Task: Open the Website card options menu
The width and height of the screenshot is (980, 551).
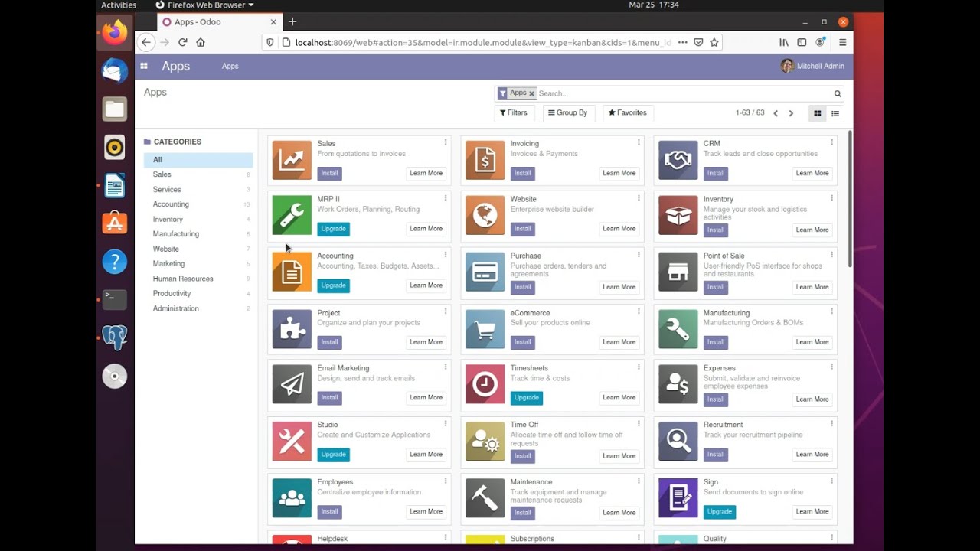Action: pyautogui.click(x=639, y=198)
